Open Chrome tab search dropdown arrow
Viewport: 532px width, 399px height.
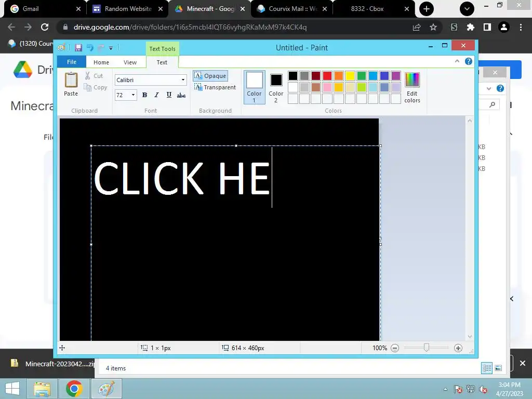[467, 9]
